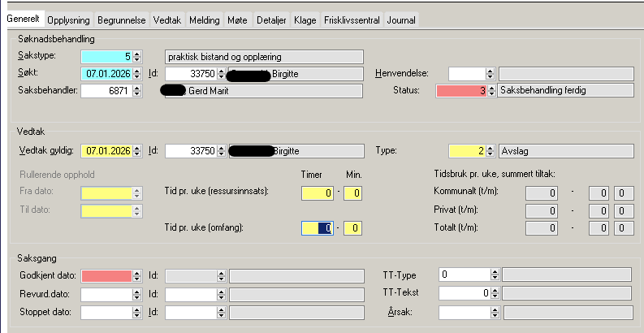Click the Godkjent dato spinner
Screen dimensions: 644x333
click(136, 276)
